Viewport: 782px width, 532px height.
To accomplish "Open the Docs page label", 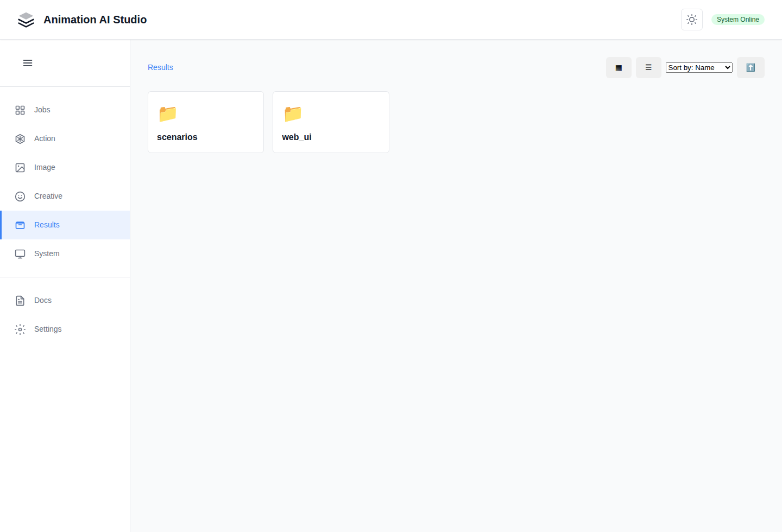I will (x=43, y=300).
